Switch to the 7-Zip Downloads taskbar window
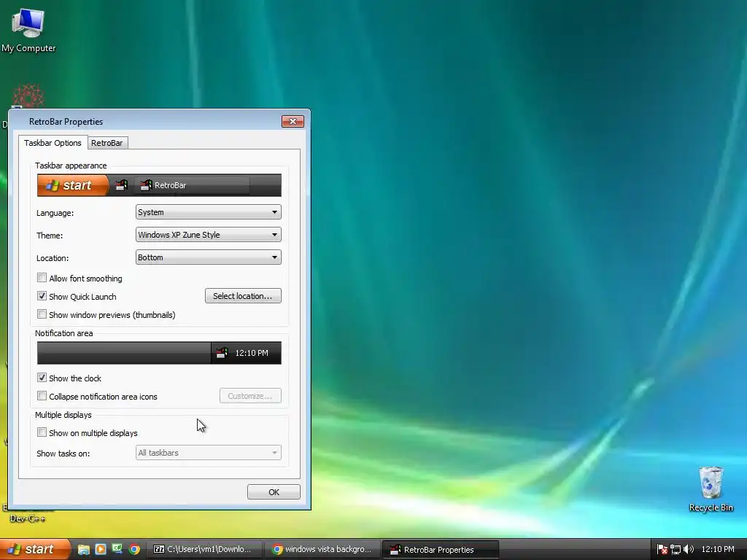 pos(205,550)
